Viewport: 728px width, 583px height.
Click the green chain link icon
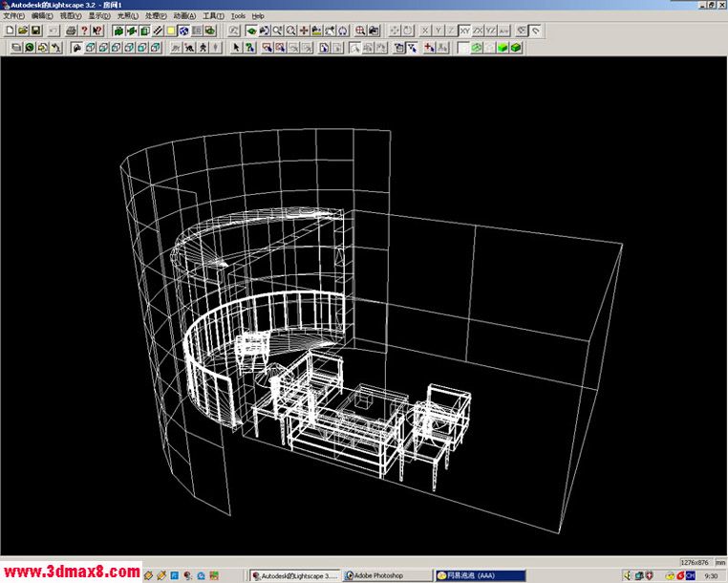477,48
